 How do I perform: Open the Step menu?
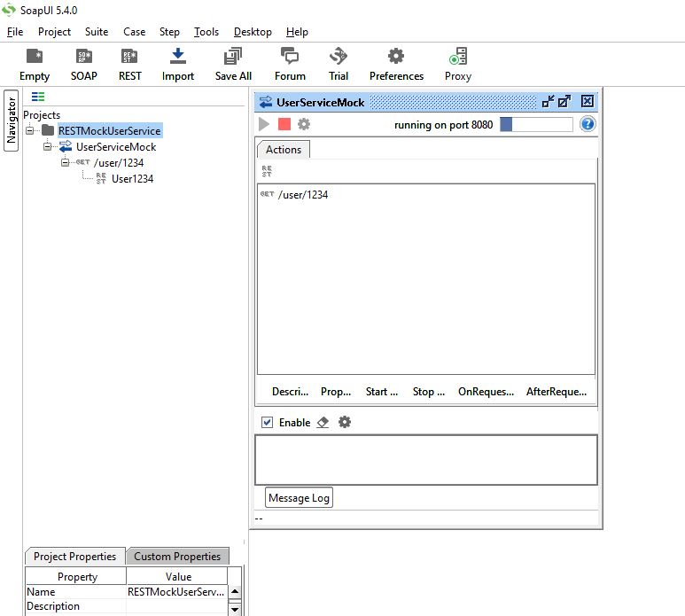pyautogui.click(x=169, y=32)
